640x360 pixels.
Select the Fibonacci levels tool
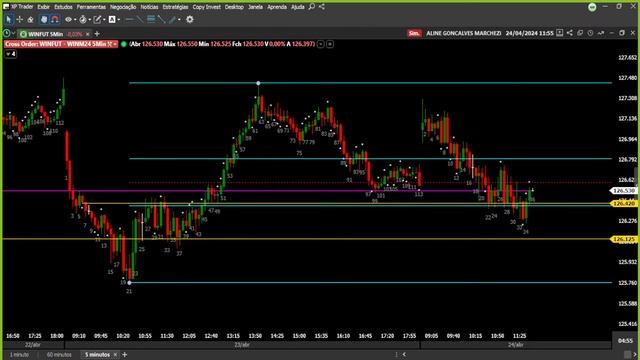tap(151, 19)
